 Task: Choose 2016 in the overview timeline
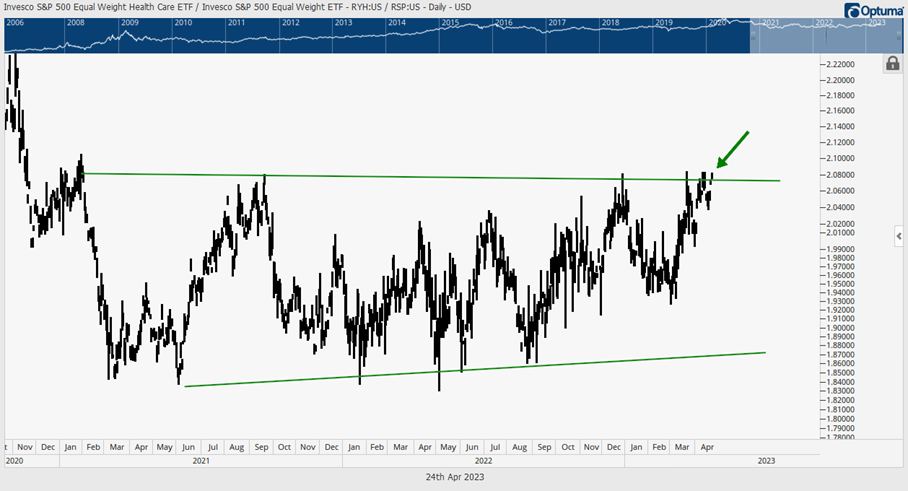504,23
